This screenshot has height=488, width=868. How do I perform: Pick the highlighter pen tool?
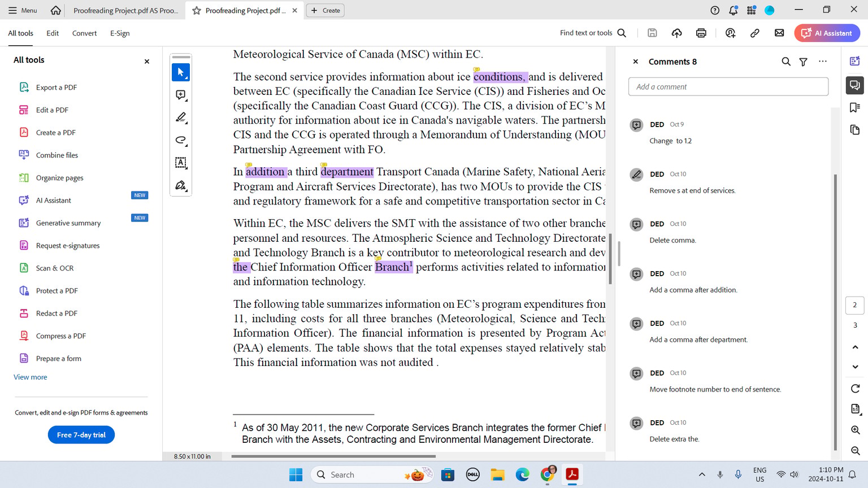181,117
